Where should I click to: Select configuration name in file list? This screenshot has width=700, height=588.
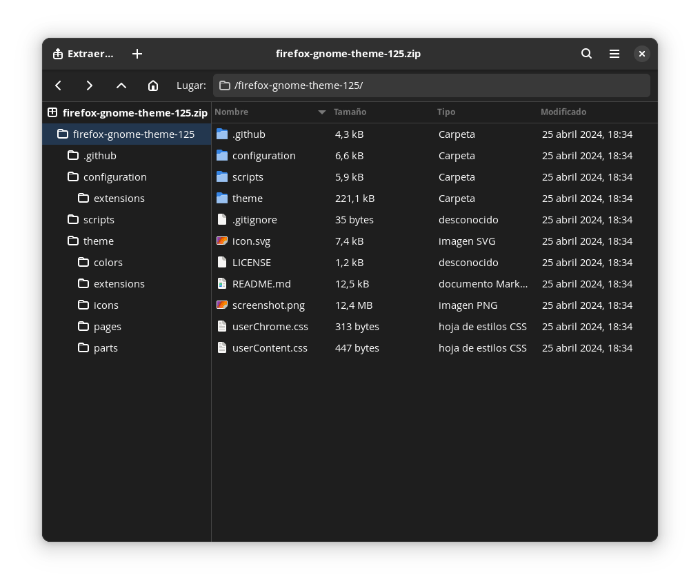point(264,156)
